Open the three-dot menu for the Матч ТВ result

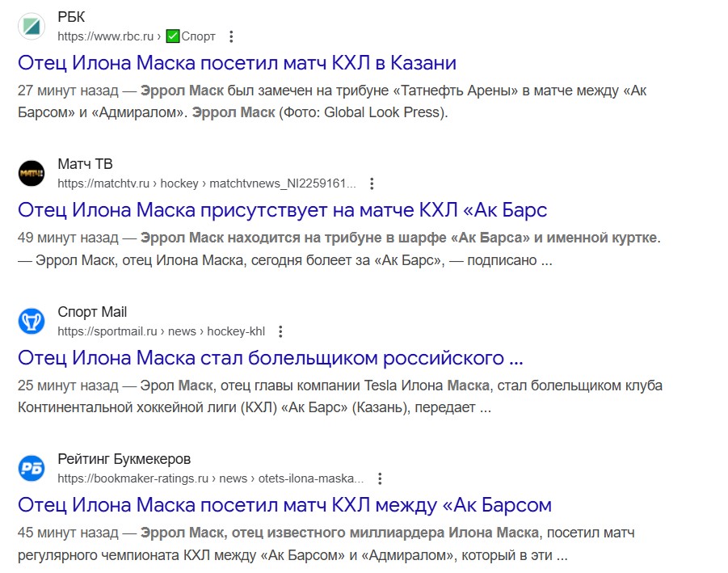(x=372, y=183)
